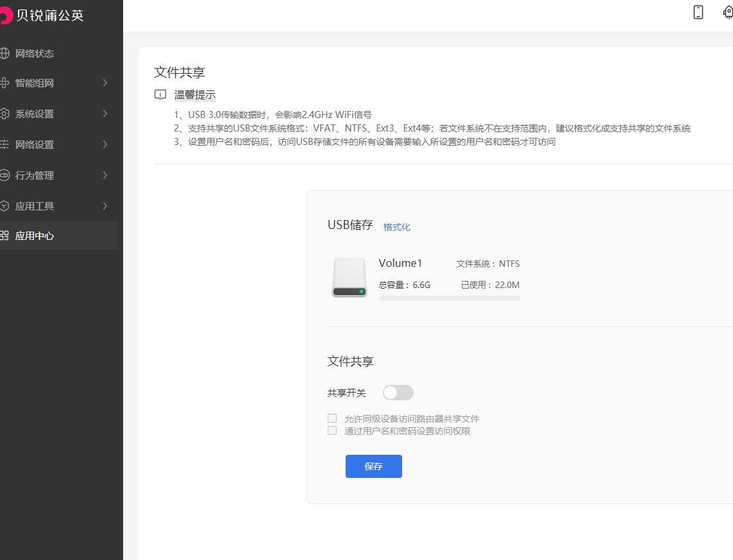Click the 行为管理 icon
733x560 pixels.
4,175
